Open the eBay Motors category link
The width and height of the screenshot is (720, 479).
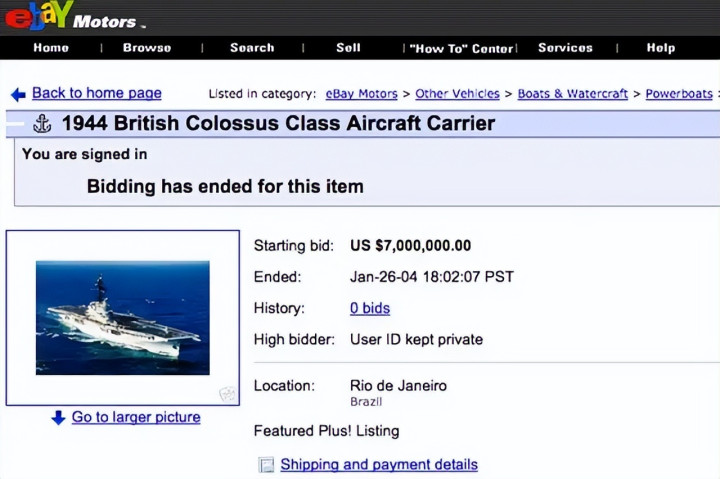[361, 94]
